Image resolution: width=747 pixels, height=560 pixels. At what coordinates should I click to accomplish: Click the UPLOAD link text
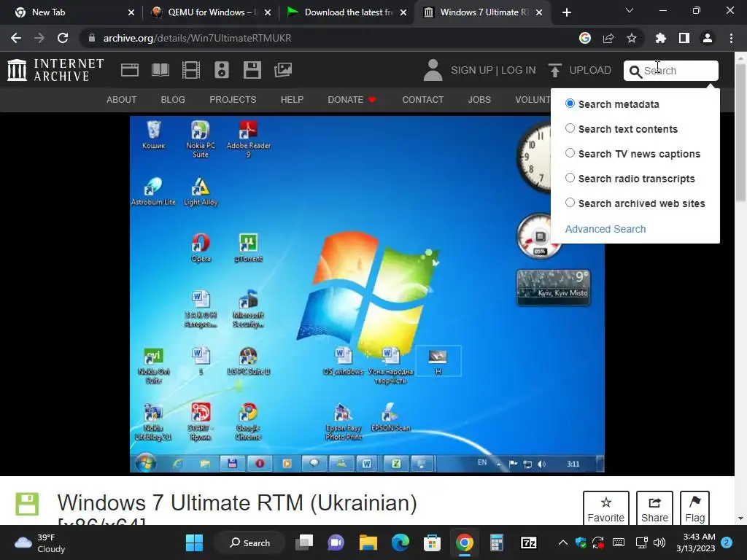point(589,70)
